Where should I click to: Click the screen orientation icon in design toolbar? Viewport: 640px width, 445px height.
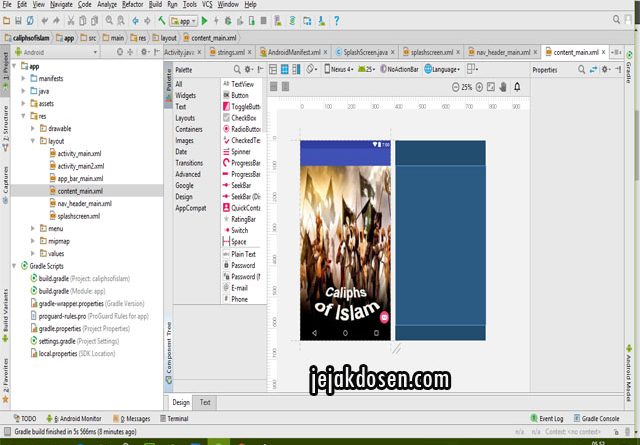click(311, 69)
